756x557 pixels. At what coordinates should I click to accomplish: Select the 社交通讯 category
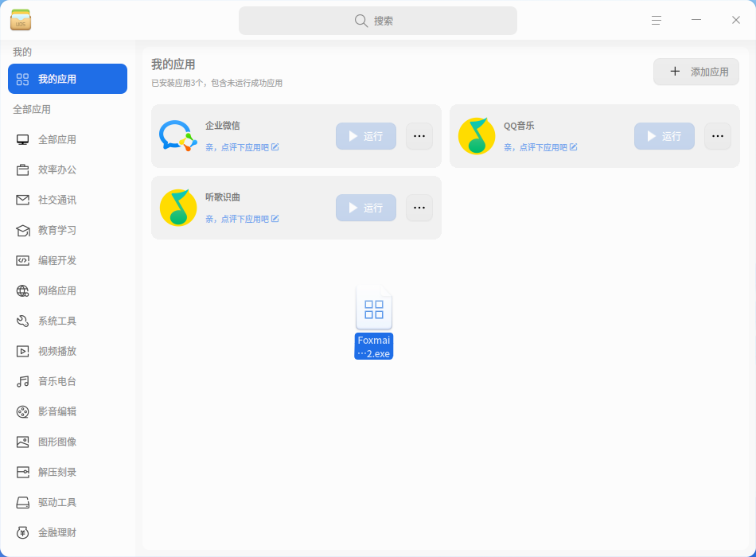coord(57,200)
